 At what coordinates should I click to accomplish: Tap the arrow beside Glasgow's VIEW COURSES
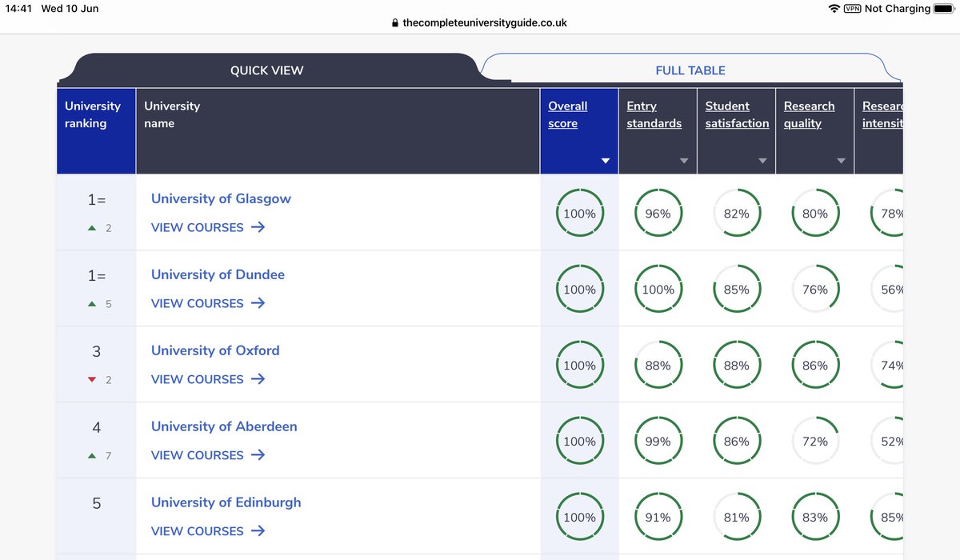tap(258, 227)
